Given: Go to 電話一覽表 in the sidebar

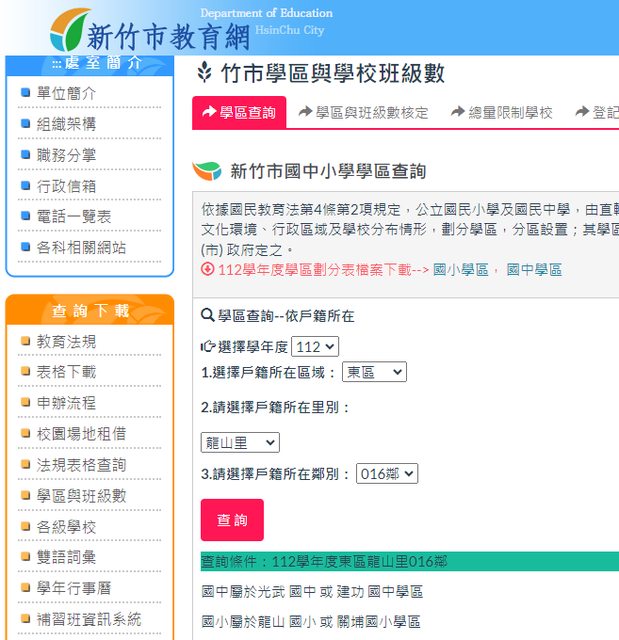Looking at the screenshot, I should pyautogui.click(x=74, y=217).
